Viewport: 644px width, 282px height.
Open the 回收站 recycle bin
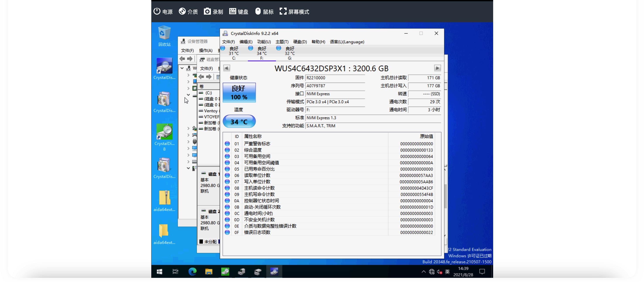click(164, 36)
